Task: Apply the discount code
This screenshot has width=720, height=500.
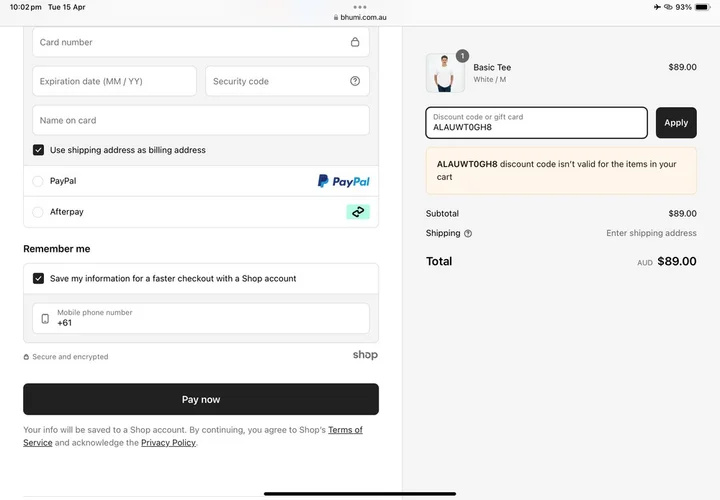Action: (x=676, y=123)
